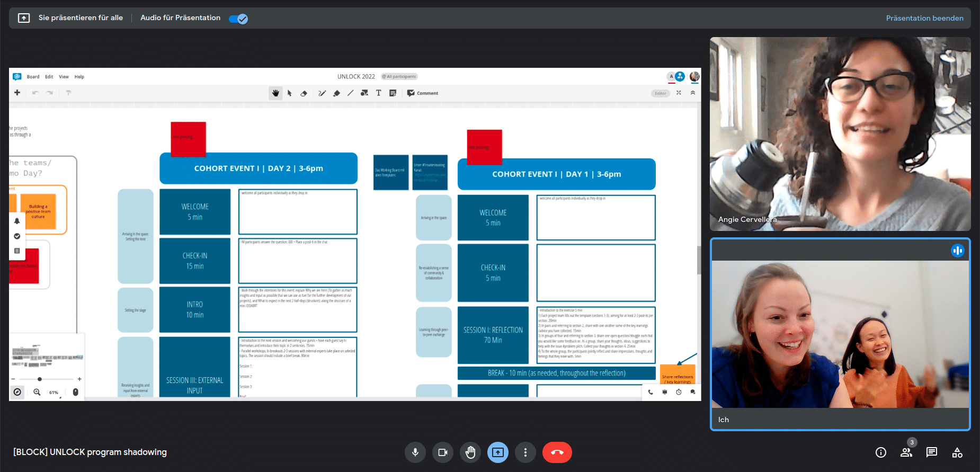Click Präsentation beenden link
This screenshot has height=472, width=980.
924,18
